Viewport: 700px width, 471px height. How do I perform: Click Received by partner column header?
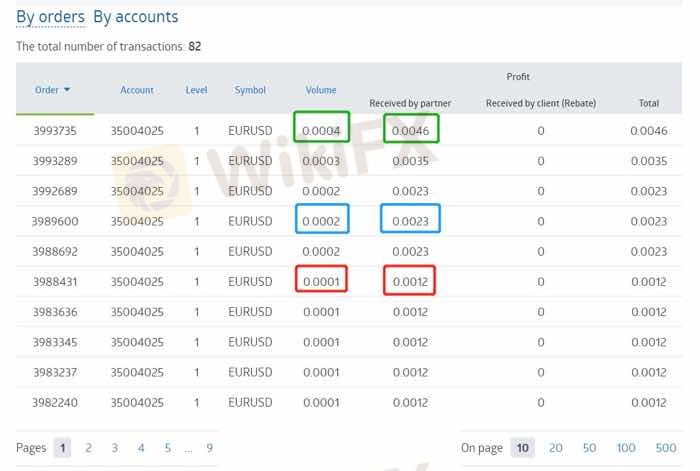click(410, 102)
